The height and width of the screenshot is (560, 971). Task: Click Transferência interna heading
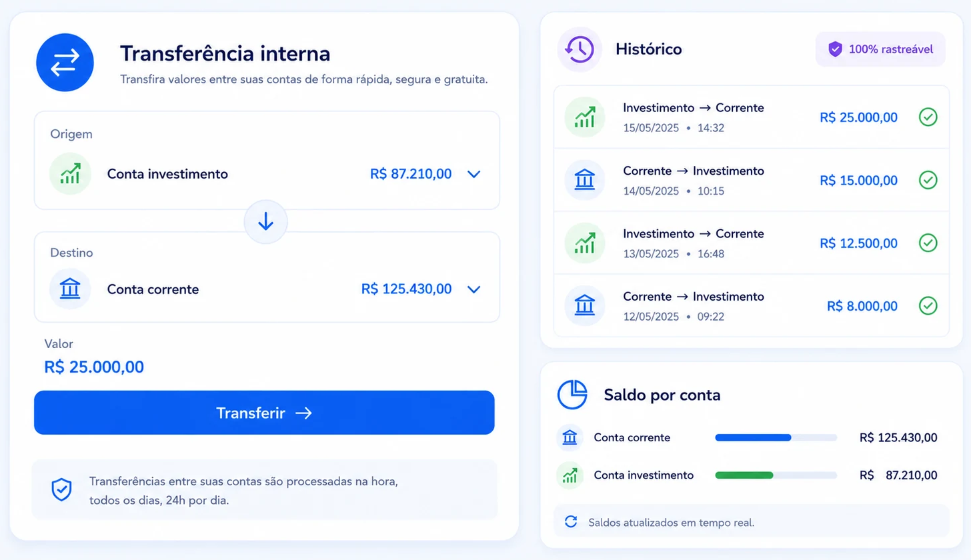[225, 53]
